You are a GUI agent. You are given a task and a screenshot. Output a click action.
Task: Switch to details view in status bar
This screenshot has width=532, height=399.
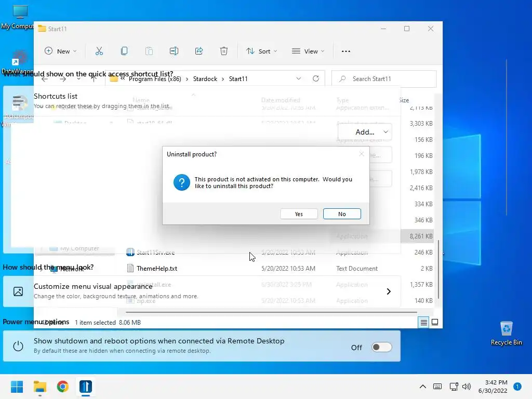click(x=424, y=322)
